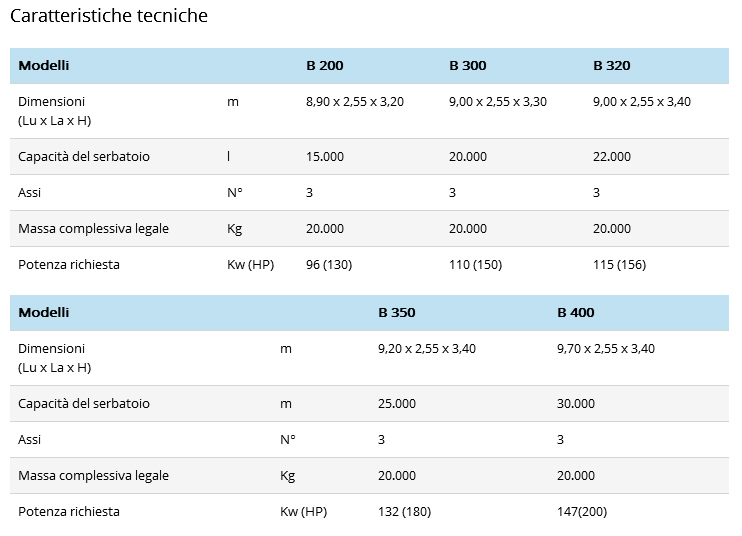Select the B 300 column header

(468, 66)
